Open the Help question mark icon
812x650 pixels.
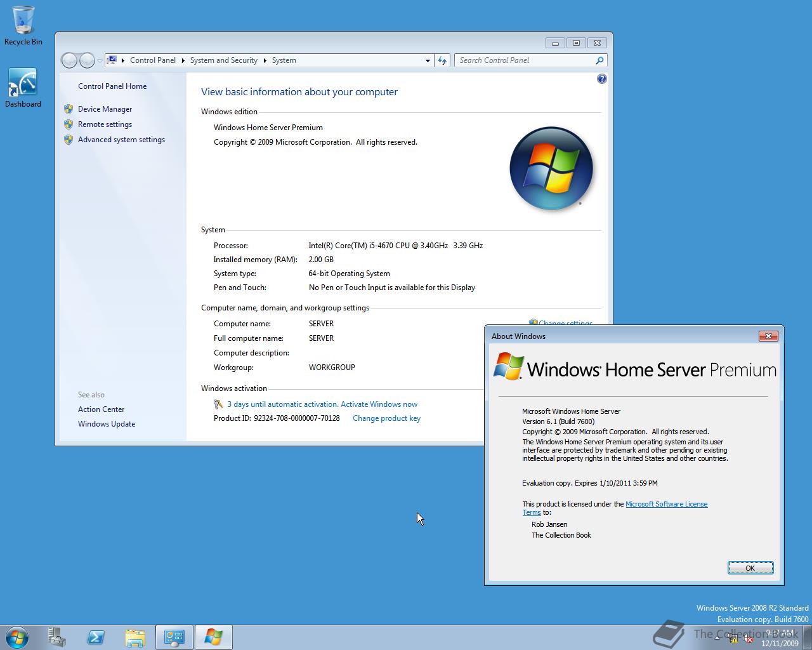(x=602, y=79)
